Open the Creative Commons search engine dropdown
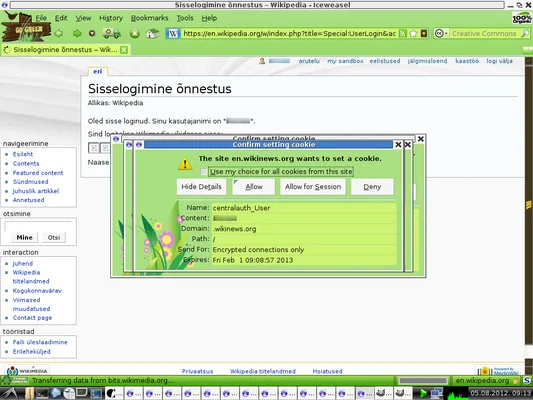The width and height of the screenshot is (533, 400). tap(441, 33)
